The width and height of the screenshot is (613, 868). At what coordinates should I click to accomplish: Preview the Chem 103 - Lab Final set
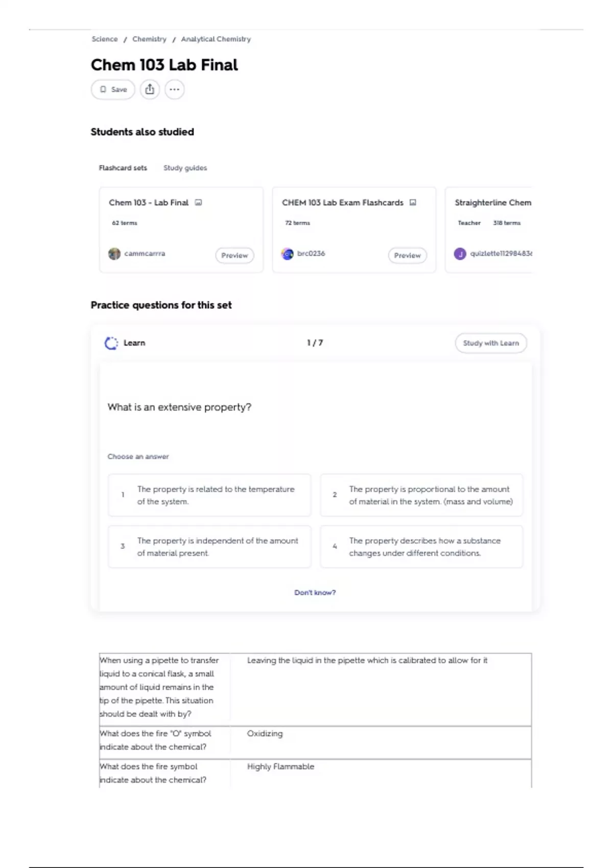click(x=234, y=255)
